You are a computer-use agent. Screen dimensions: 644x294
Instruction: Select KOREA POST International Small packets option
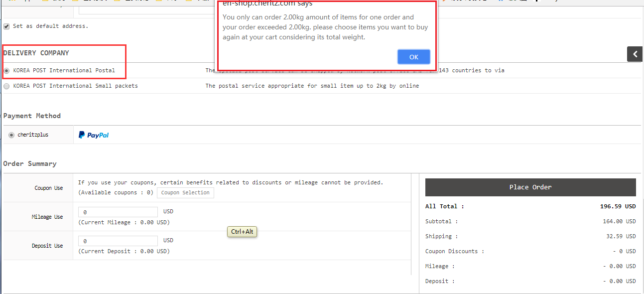6,86
